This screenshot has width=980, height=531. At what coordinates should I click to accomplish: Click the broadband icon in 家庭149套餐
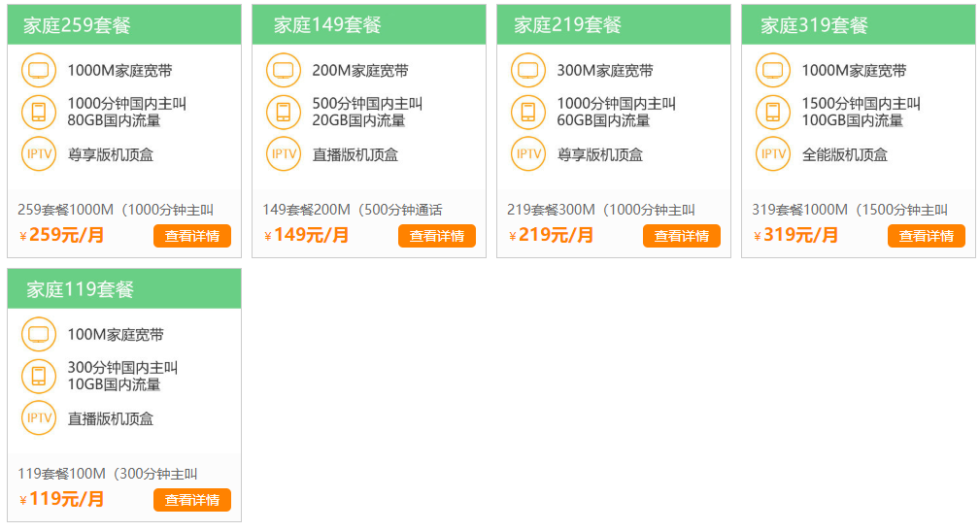(284, 71)
